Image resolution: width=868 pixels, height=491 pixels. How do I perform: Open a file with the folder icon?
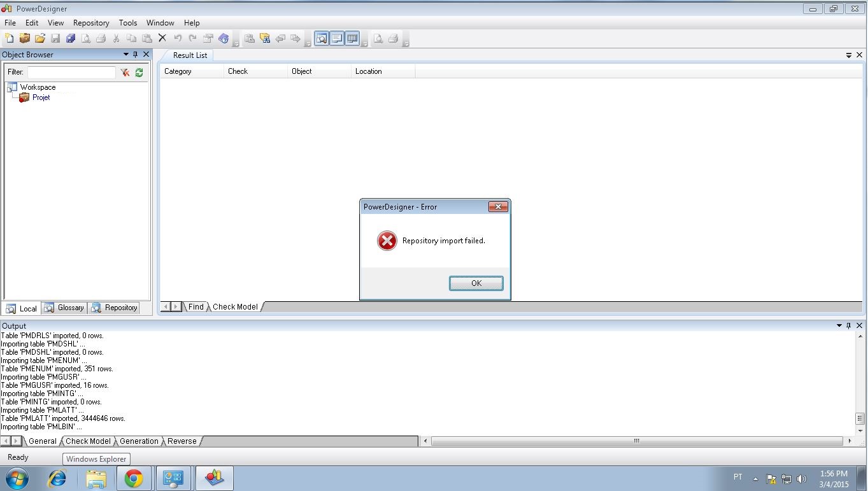[x=40, y=38]
